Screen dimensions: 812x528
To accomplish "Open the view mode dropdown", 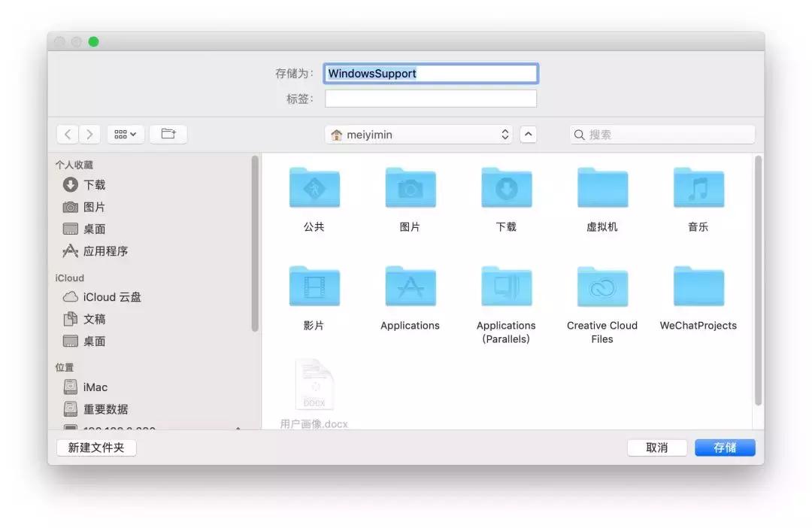I will (126, 134).
